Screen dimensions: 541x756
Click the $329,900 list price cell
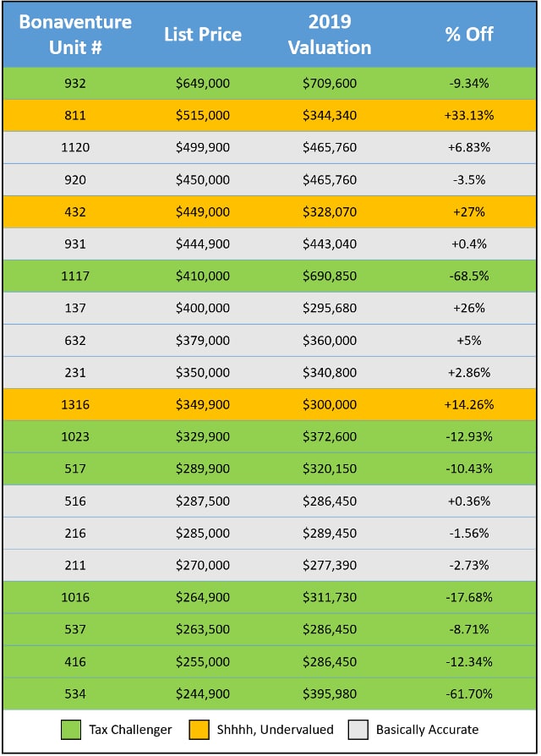[x=203, y=436]
